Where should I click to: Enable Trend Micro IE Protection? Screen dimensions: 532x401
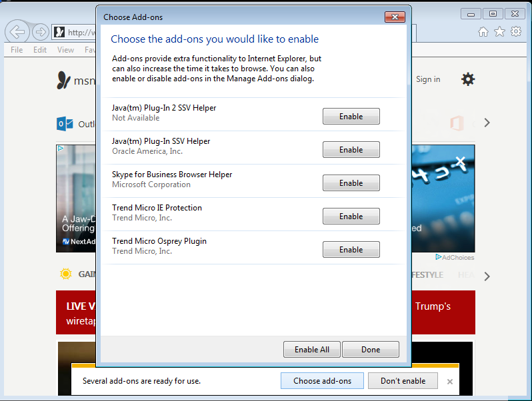pyautogui.click(x=351, y=216)
